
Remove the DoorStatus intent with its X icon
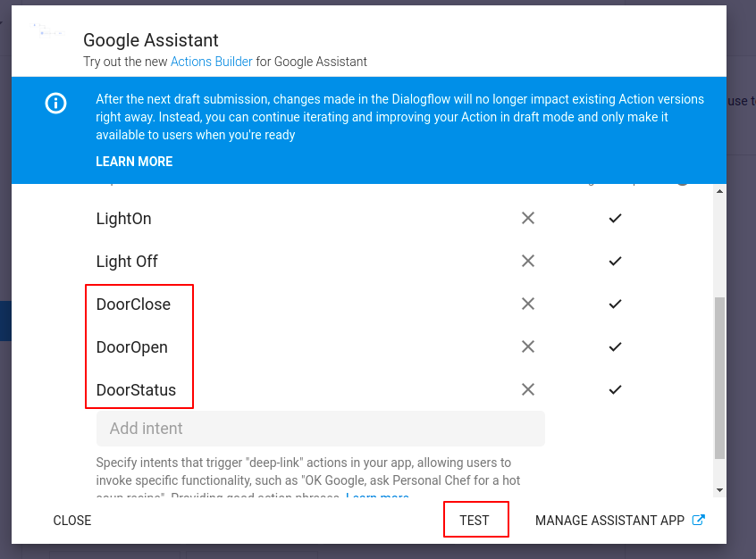pos(528,390)
